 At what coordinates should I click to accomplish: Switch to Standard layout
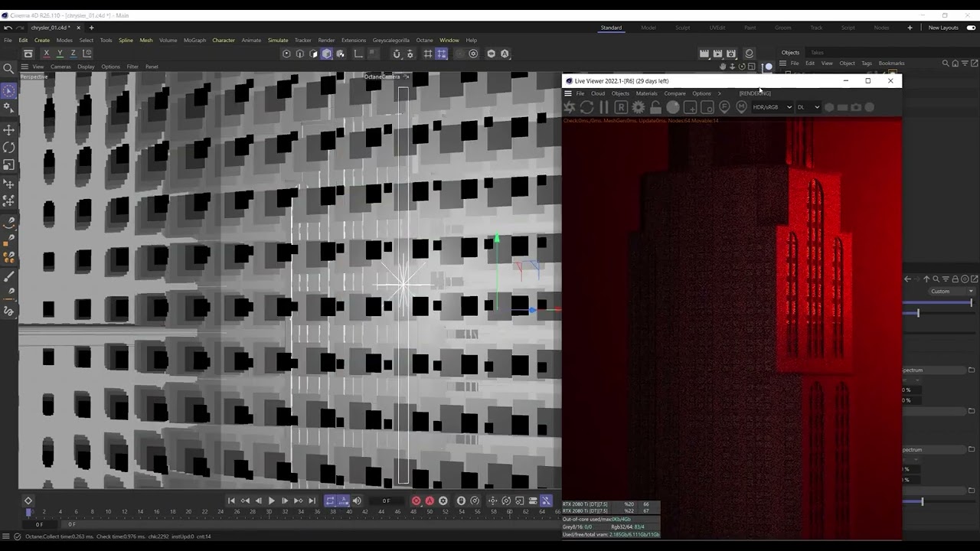pos(611,28)
